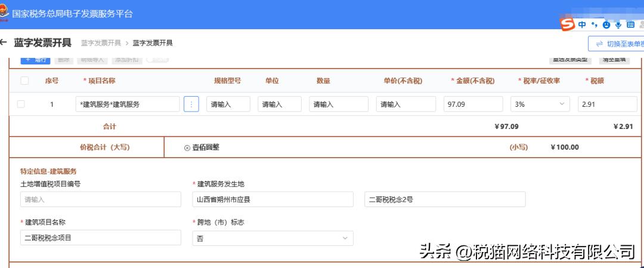Click the 蓝字发票开具 parent breadcrumb link

tap(101, 43)
